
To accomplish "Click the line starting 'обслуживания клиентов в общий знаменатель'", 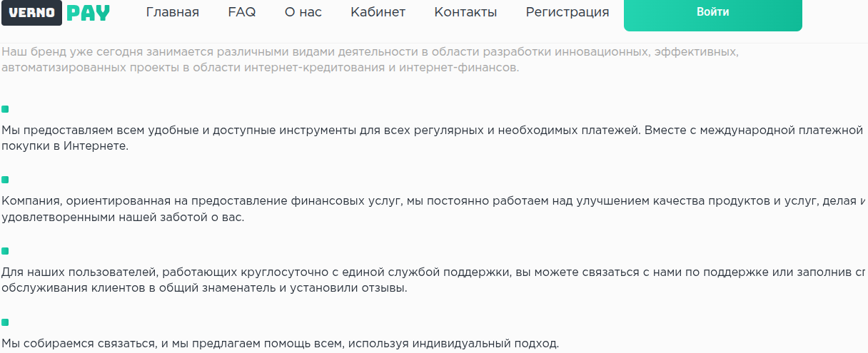I will coord(205,289).
